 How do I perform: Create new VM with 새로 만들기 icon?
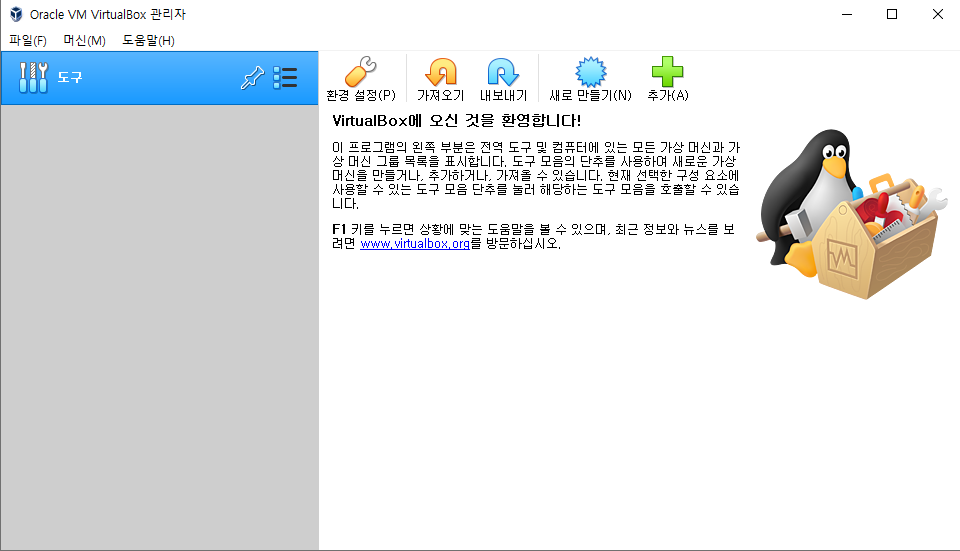pos(591,72)
